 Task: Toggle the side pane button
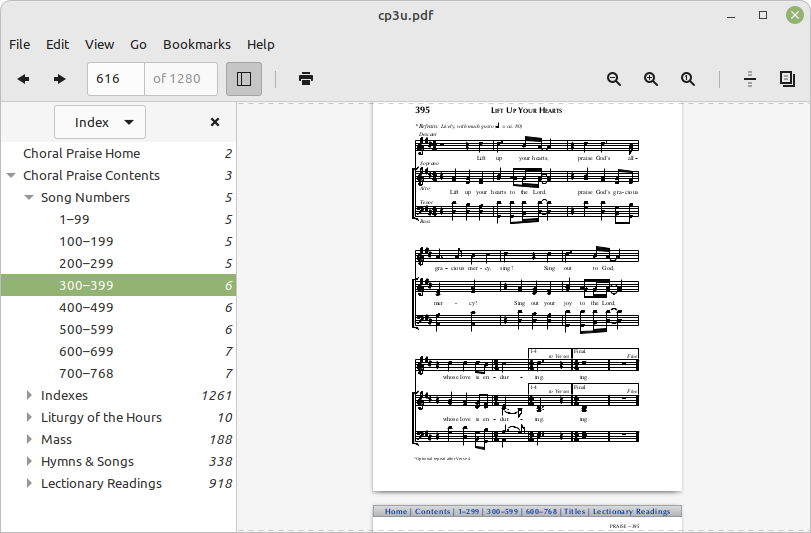(244, 79)
